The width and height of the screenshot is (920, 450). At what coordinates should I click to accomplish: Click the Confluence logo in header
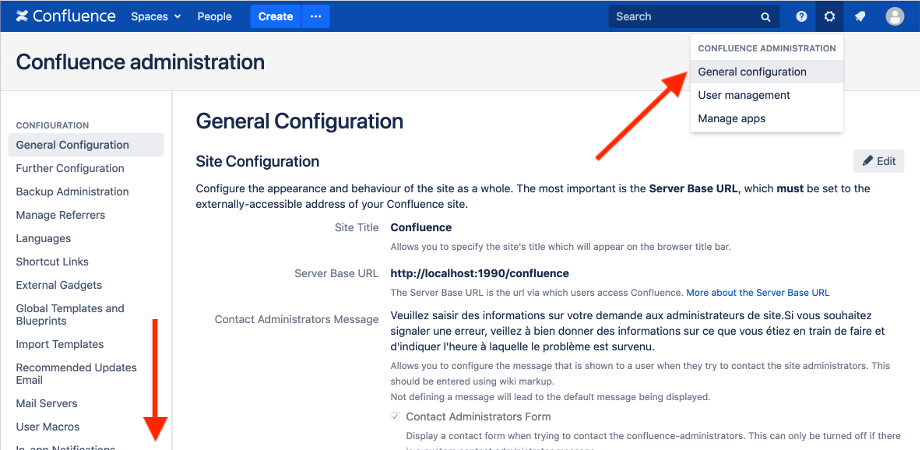click(x=66, y=16)
